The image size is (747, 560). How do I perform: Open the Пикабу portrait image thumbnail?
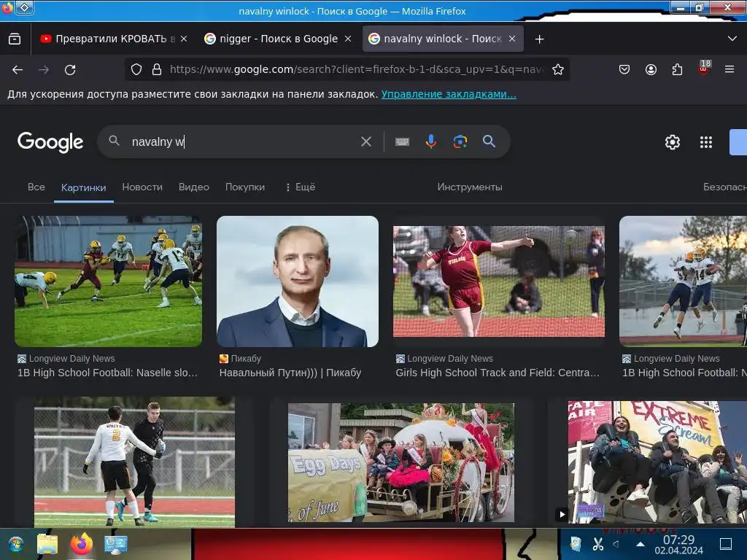(298, 281)
